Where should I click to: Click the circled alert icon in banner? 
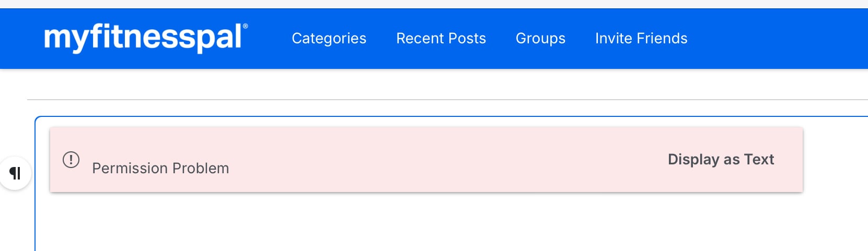[x=71, y=159]
